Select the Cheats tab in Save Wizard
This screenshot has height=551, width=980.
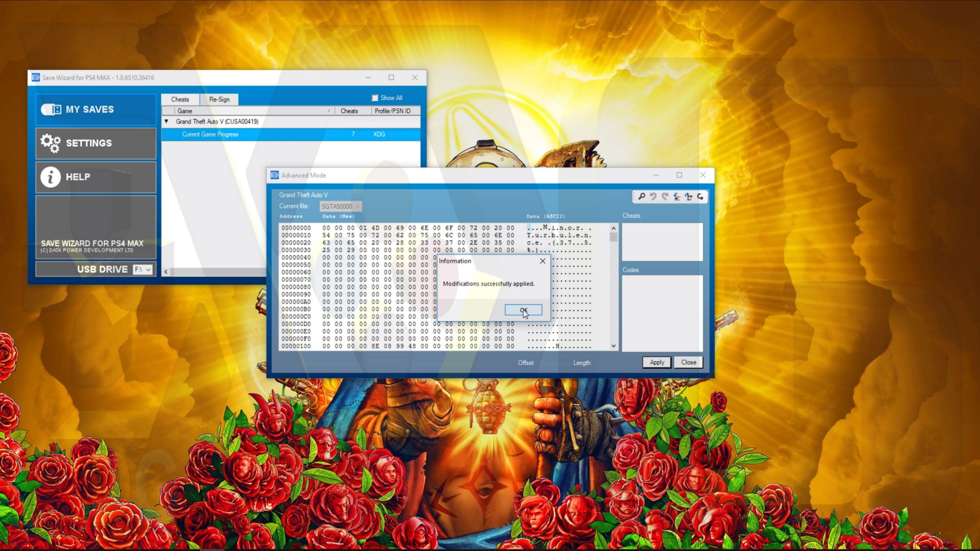pos(180,99)
